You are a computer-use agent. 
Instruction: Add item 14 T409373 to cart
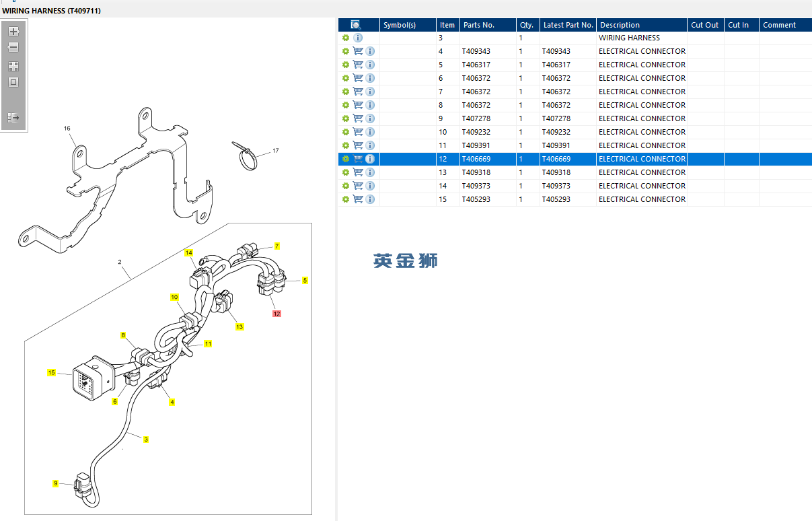point(358,186)
